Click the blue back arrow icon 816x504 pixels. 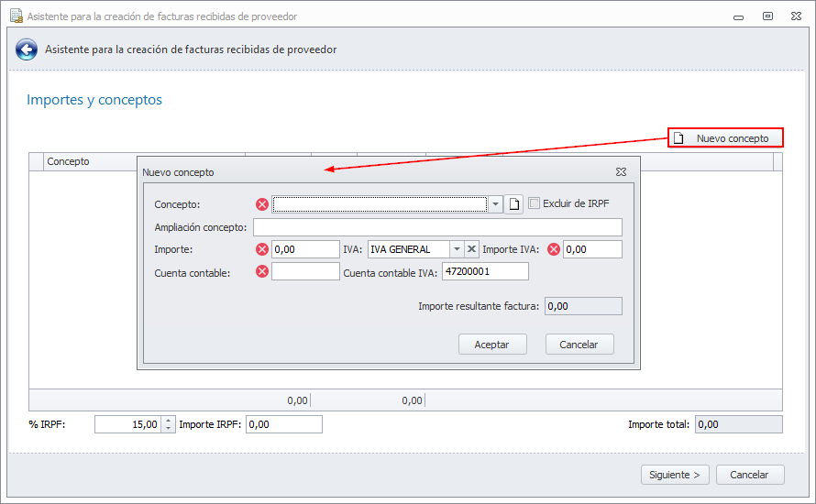[x=27, y=50]
